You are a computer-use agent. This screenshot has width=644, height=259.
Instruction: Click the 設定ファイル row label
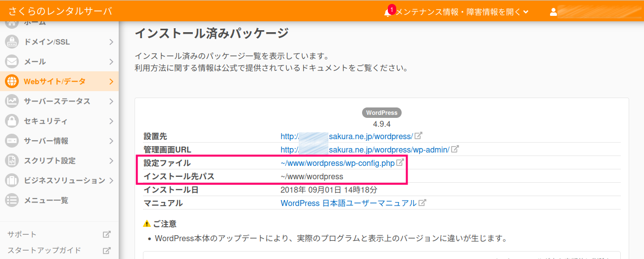[x=167, y=163]
